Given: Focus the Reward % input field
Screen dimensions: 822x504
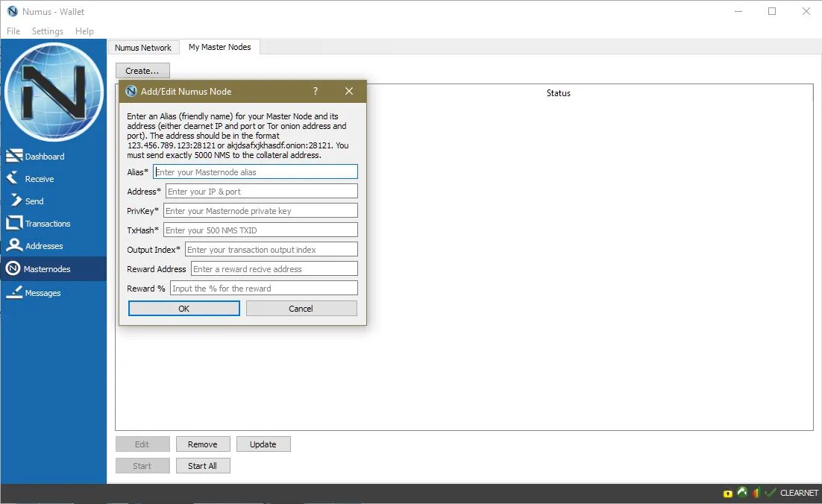Looking at the screenshot, I should pyautogui.click(x=264, y=288).
